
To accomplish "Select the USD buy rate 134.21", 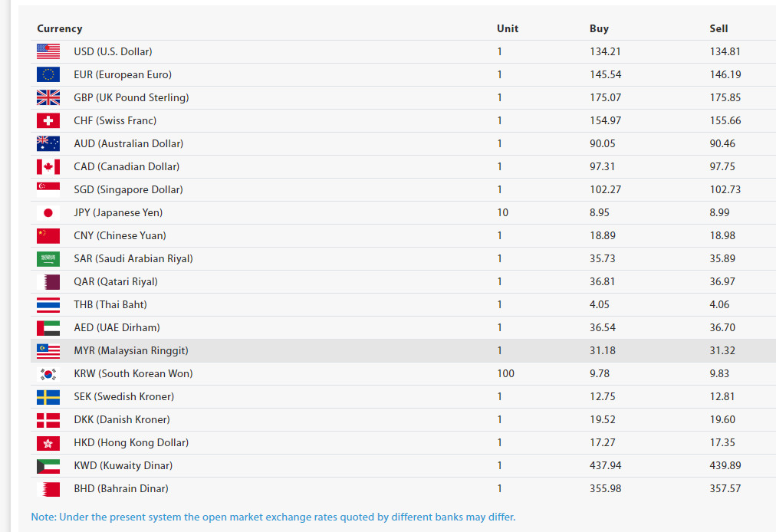I will [x=605, y=51].
